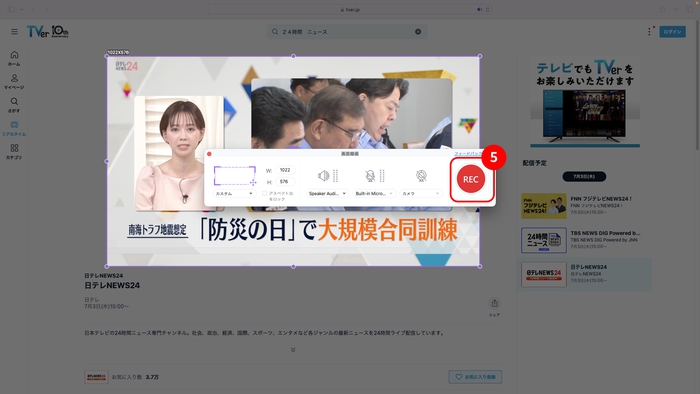Open the Speaker Audio source dropdown
Image resolution: width=700 pixels, height=394 pixels.
tap(327, 193)
